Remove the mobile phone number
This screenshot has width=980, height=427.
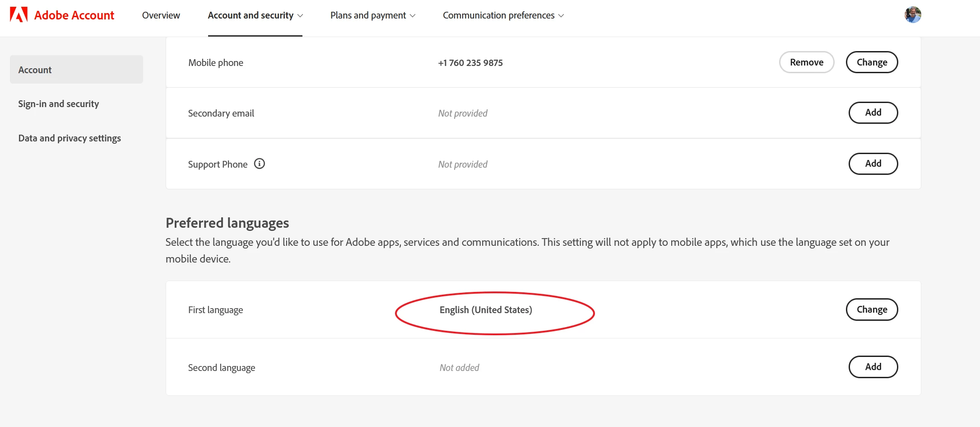[x=807, y=62]
